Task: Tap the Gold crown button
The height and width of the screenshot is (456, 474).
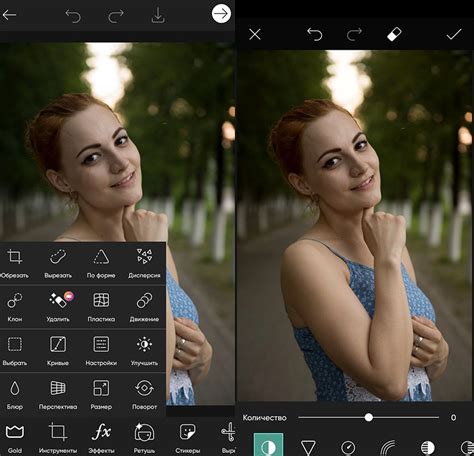Action: (15, 438)
